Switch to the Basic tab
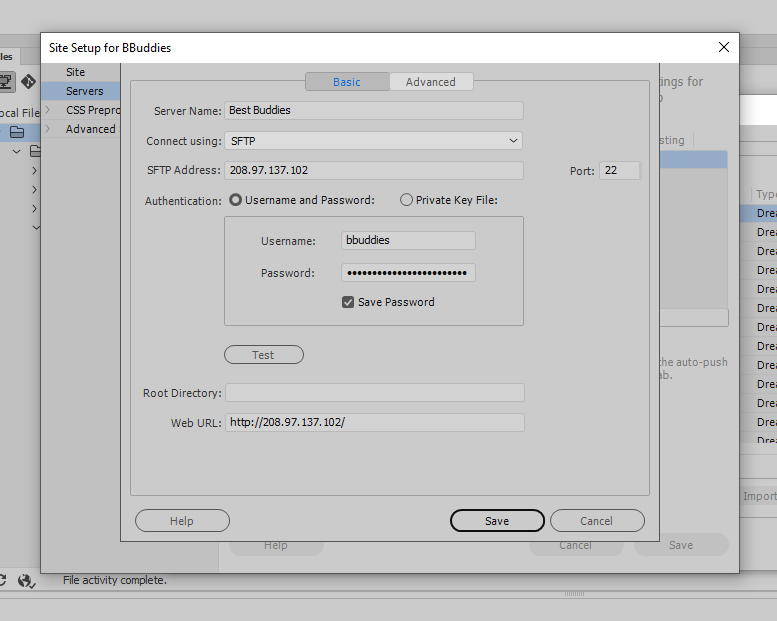This screenshot has width=777, height=621. pos(347,82)
